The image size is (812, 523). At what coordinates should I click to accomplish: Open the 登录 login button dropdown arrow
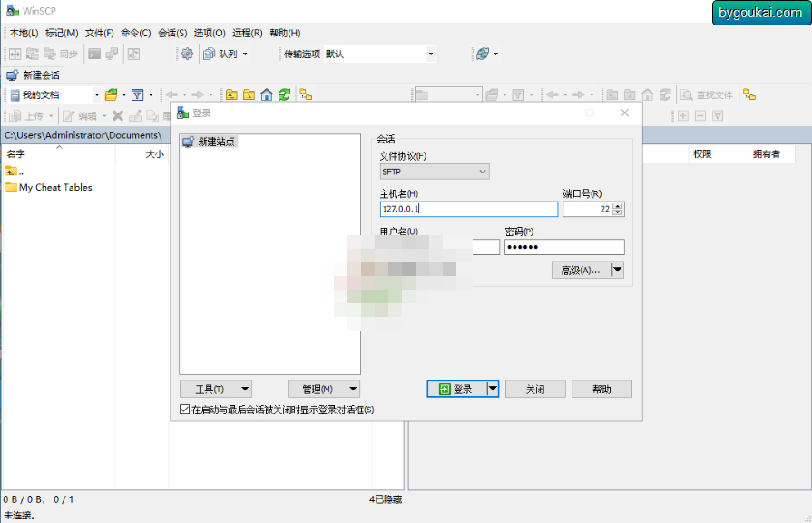point(493,389)
